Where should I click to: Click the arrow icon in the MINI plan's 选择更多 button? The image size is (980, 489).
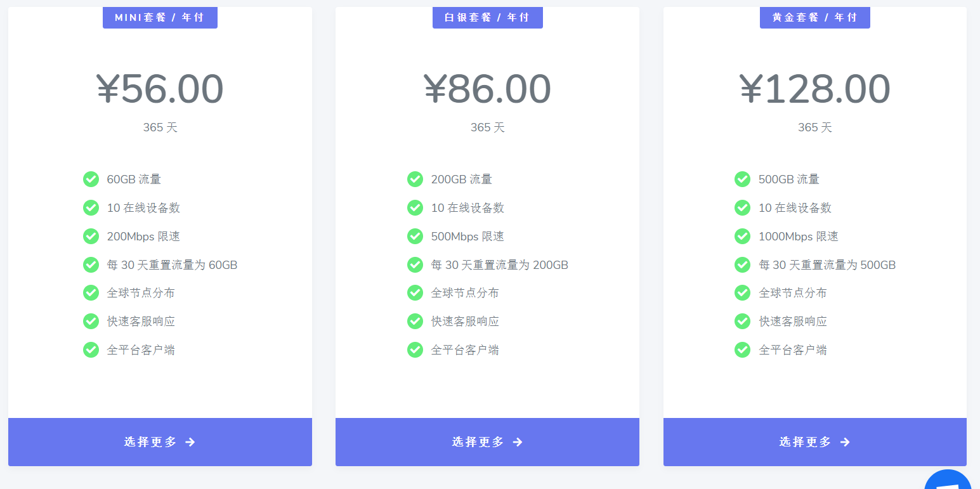pos(190,442)
